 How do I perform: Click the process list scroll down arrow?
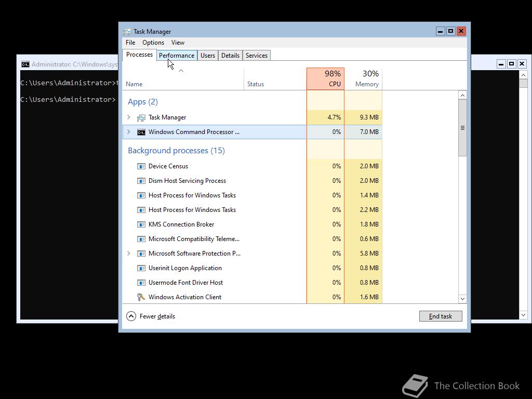point(462,299)
